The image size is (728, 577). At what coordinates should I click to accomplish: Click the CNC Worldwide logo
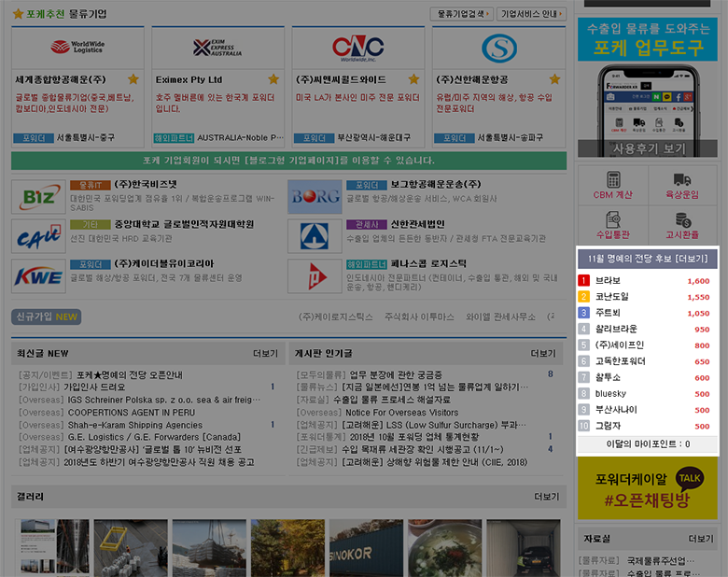click(358, 48)
